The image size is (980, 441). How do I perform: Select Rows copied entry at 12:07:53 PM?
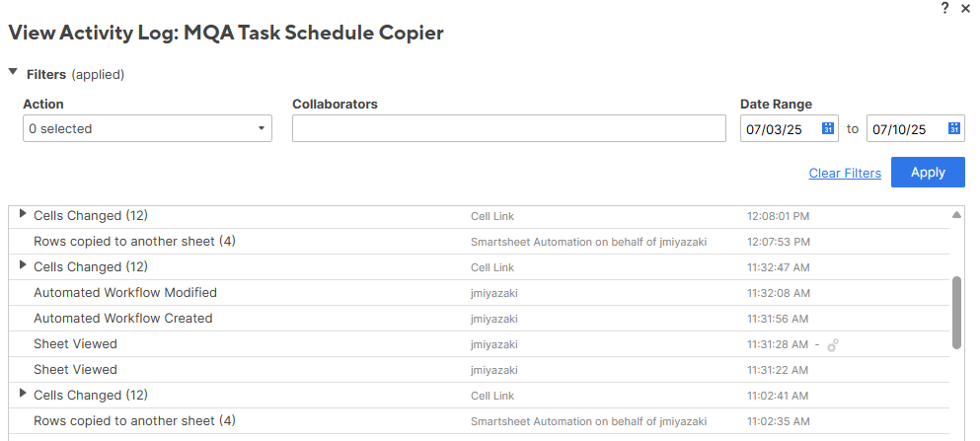[x=479, y=242]
